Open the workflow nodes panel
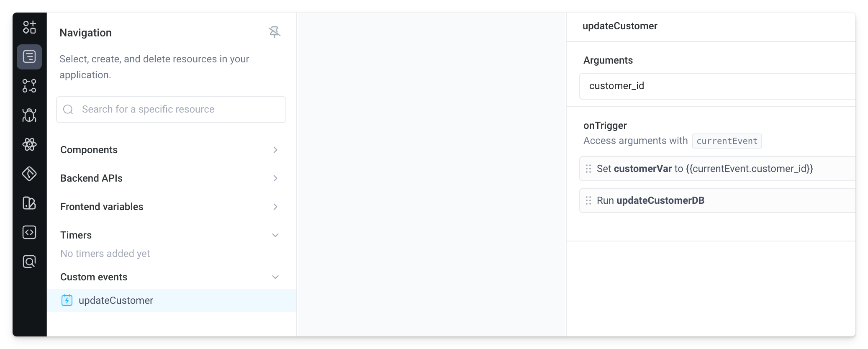This screenshot has width=868, height=349. 29,86
